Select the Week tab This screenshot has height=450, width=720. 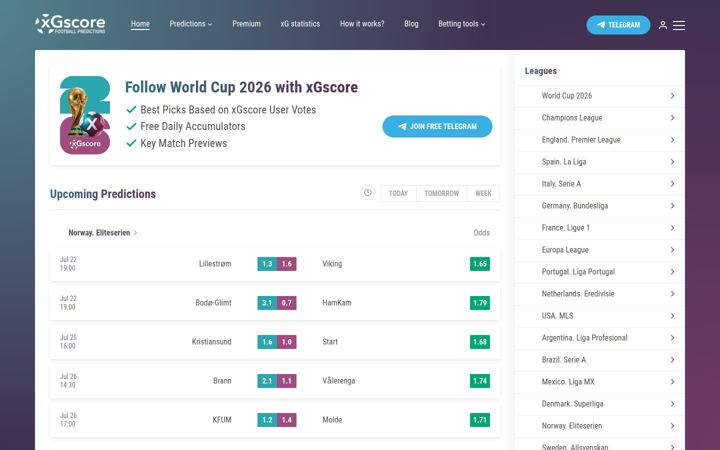tap(483, 193)
